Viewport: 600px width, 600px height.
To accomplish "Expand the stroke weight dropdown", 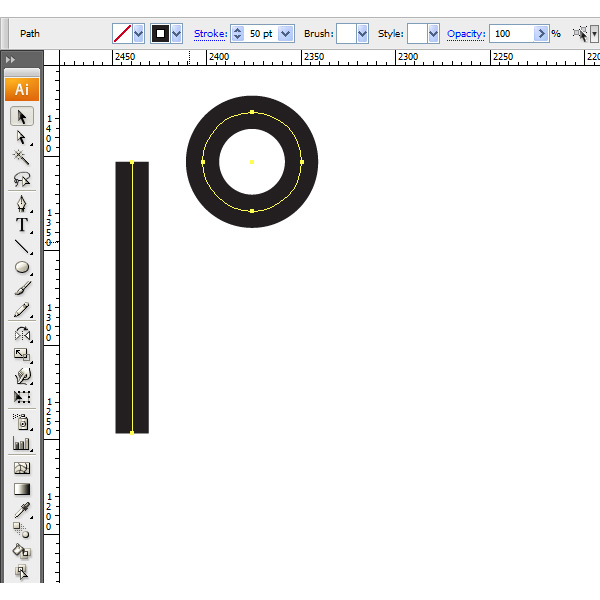I will 287,34.
